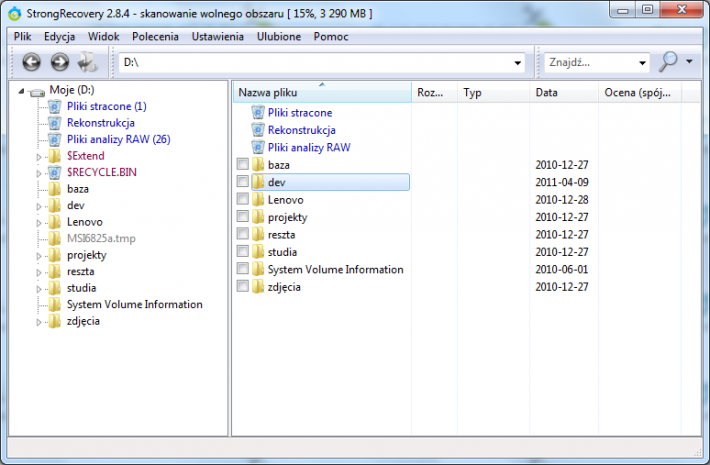710x465 pixels.
Task: Open the Znajdź search history dropdown arrow
Action: [642, 63]
